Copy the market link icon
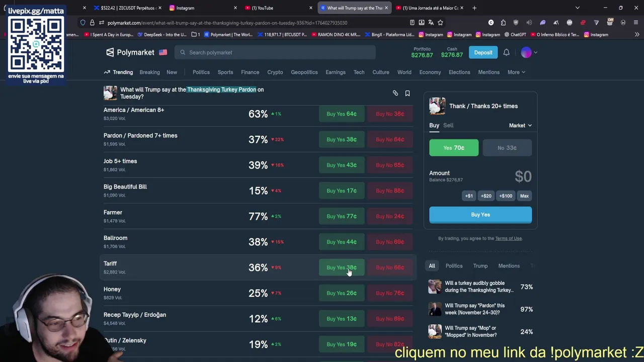The image size is (644, 362). point(395,93)
